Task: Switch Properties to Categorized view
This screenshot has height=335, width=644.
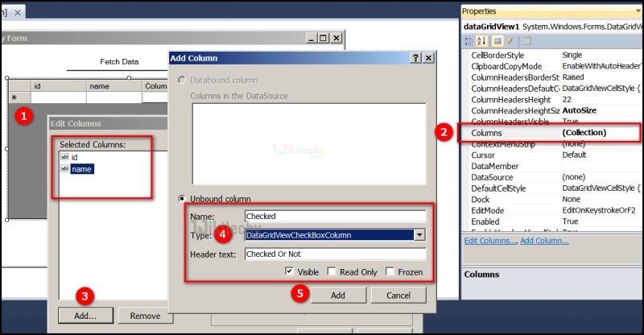Action: 469,41
